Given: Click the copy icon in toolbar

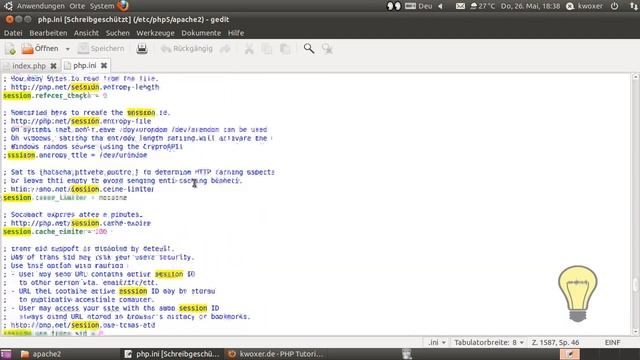Looking at the screenshot, I should point(267,49).
